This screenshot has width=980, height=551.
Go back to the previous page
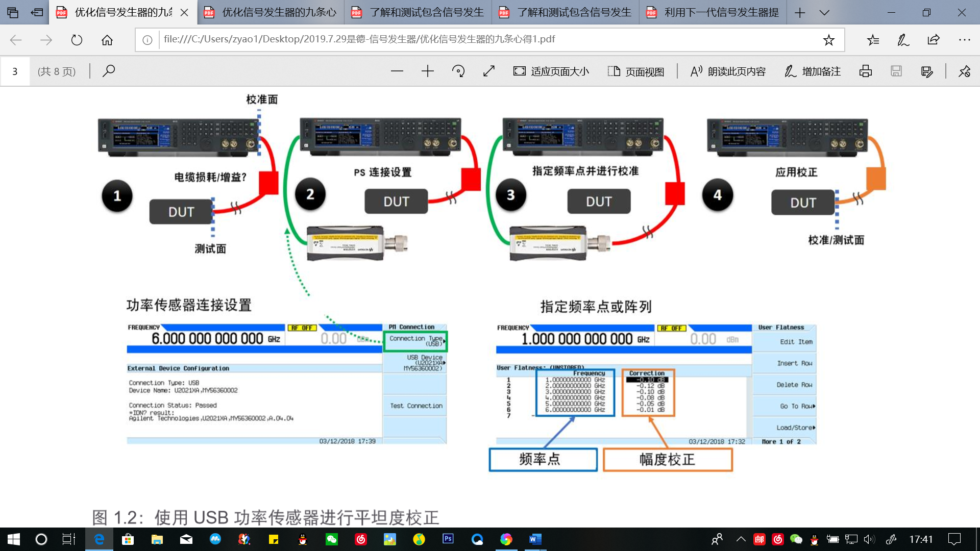pos(16,40)
